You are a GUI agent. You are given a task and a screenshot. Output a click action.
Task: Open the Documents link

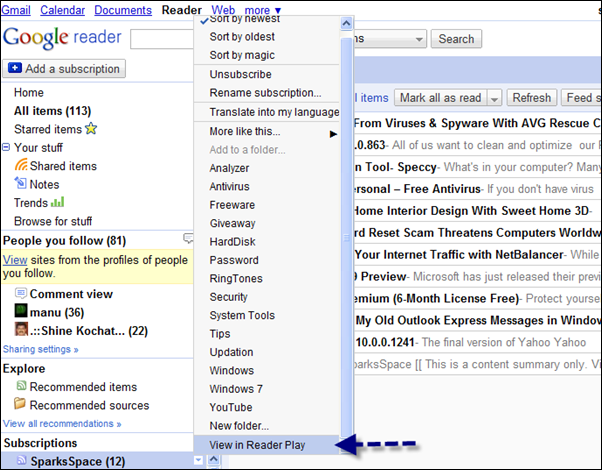click(x=123, y=10)
